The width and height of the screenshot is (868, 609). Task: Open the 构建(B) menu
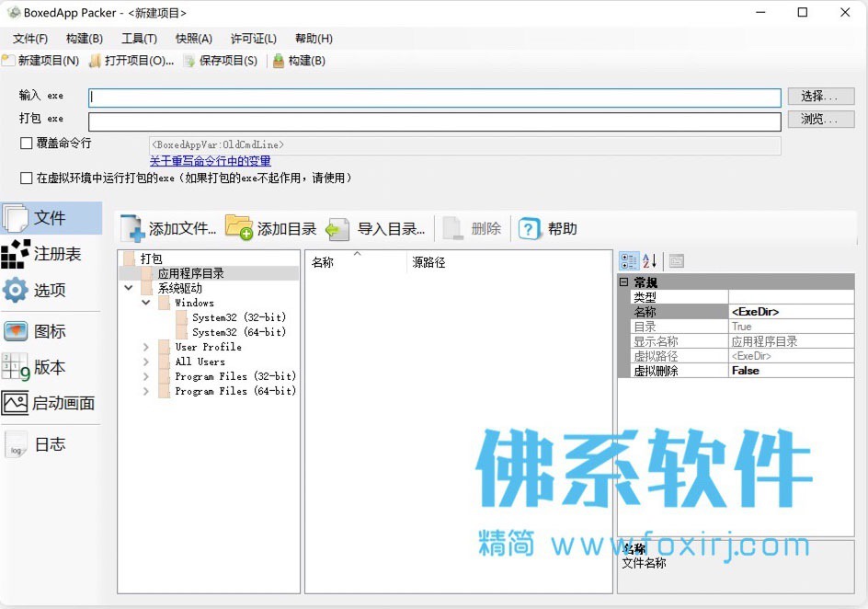pyautogui.click(x=85, y=39)
